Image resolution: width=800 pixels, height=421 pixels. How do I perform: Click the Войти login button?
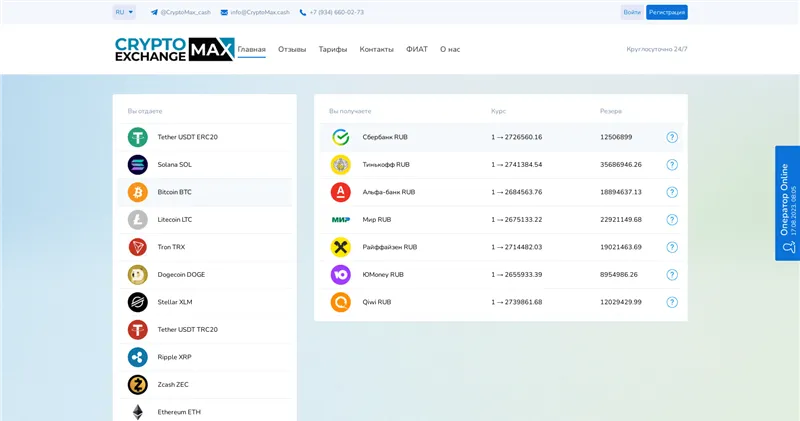point(632,12)
